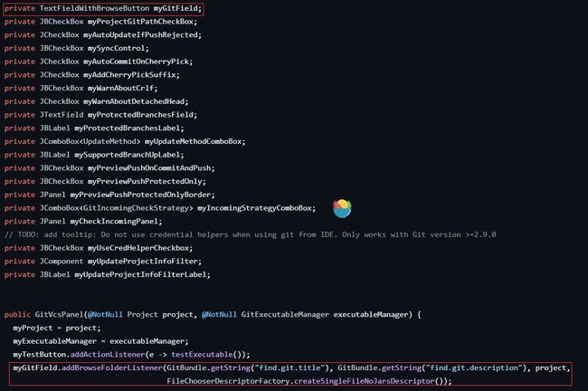Image resolution: width=588 pixels, height=391 pixels.
Task: Place cursor on myProject assignment target
Action: [x=33, y=328]
